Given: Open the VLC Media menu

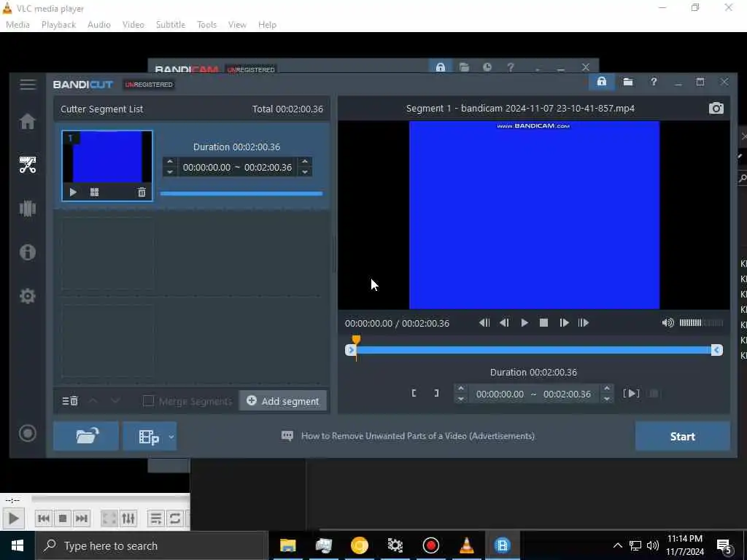Looking at the screenshot, I should (x=18, y=25).
